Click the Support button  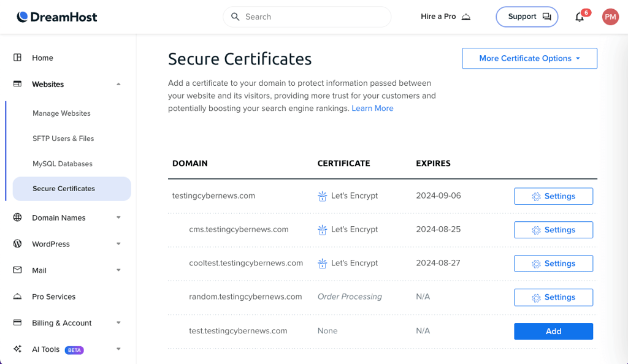point(527,17)
